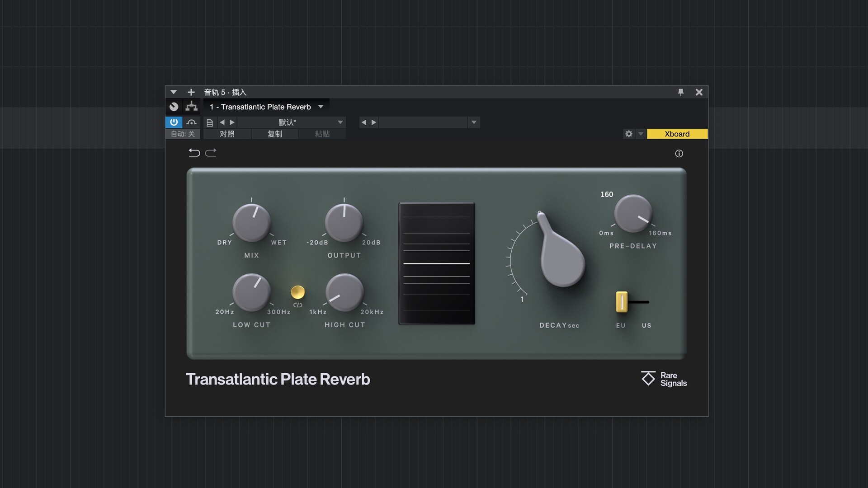
Task: Click the undo arrow icon
Action: point(194,153)
